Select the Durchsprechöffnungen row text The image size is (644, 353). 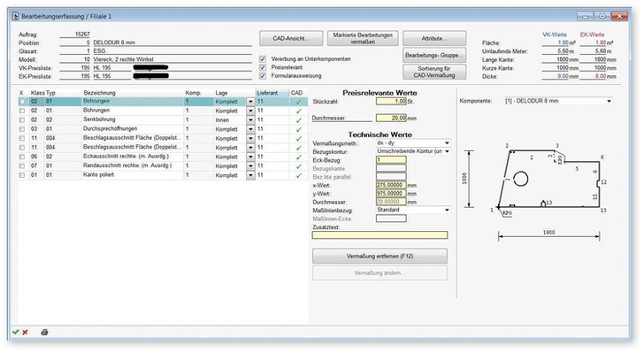pyautogui.click(x=110, y=128)
